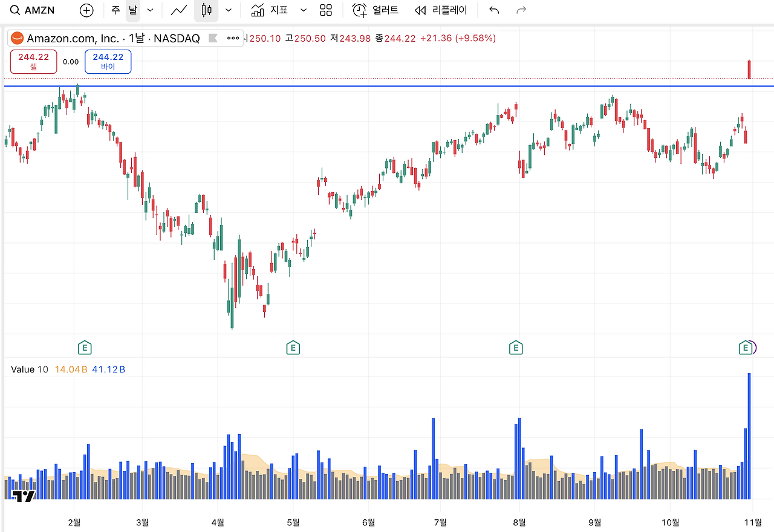Open the earnings E marker near 2월

click(85, 348)
